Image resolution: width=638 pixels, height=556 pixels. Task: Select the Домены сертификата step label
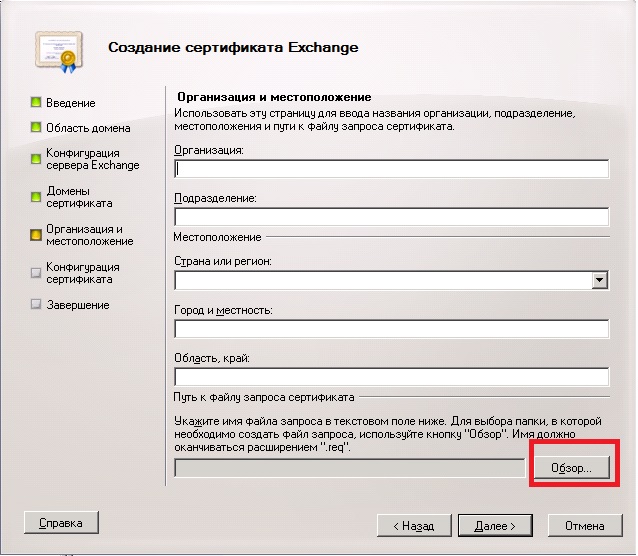pos(79,197)
